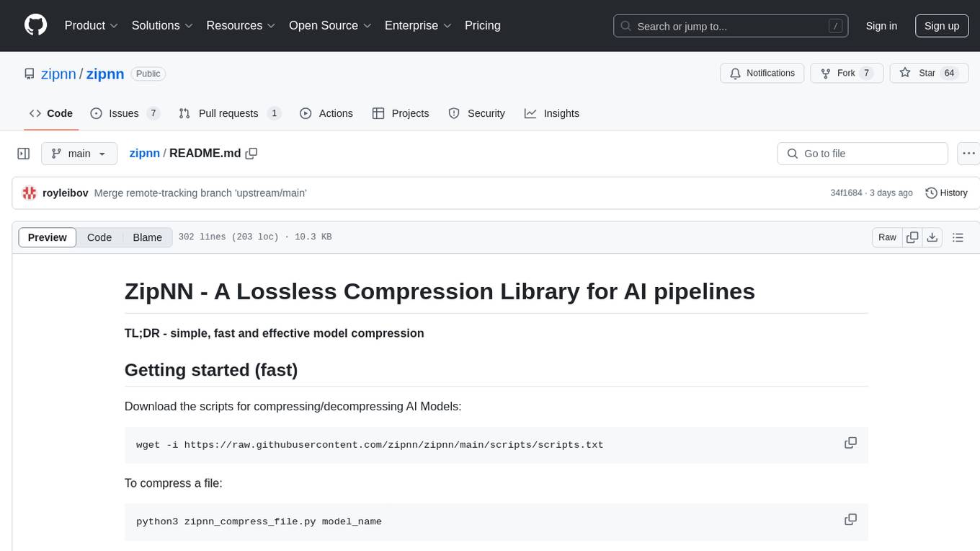Open the zipnn breadcrumb root folder
Screen dimensions: 980x551
tap(144, 153)
